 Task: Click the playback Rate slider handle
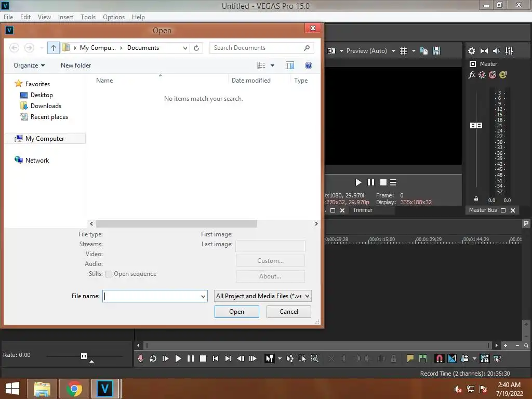pyautogui.click(x=84, y=355)
